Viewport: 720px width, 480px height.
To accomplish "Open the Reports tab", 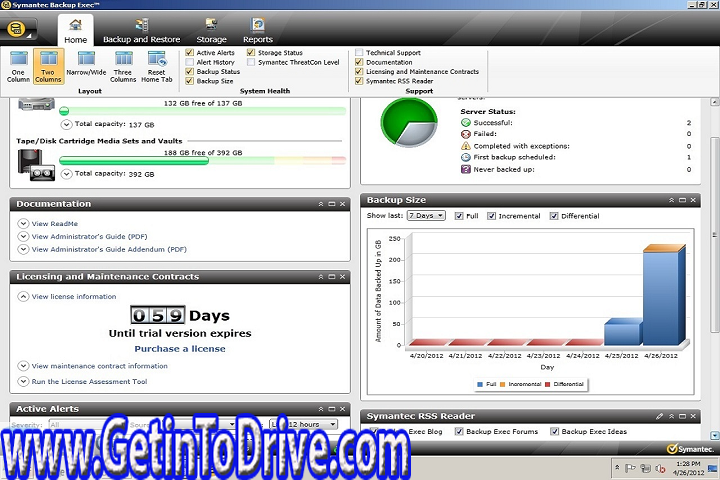I will click(x=258, y=31).
